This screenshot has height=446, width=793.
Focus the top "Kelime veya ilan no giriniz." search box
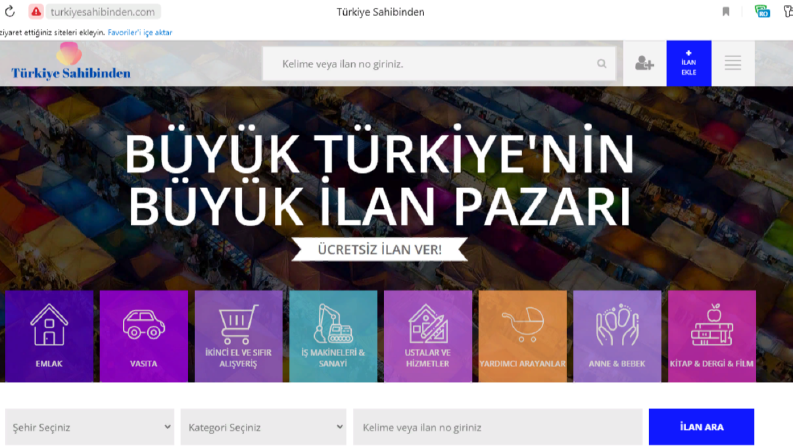click(x=438, y=64)
